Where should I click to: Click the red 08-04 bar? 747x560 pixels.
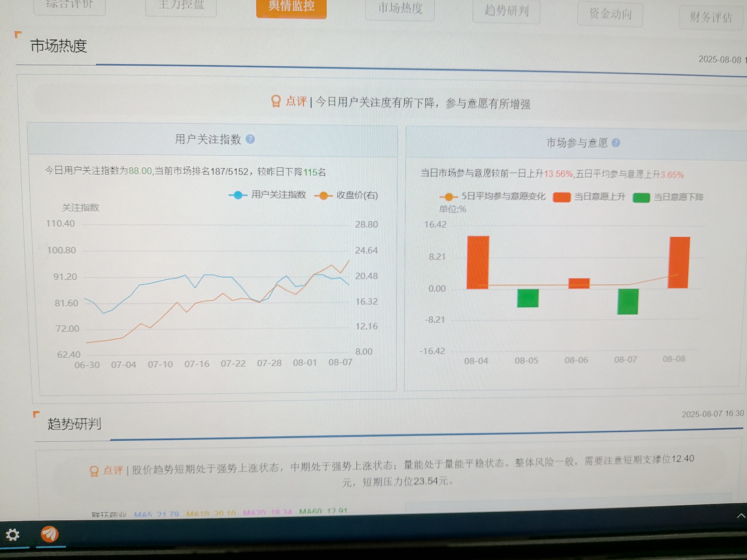click(478, 262)
